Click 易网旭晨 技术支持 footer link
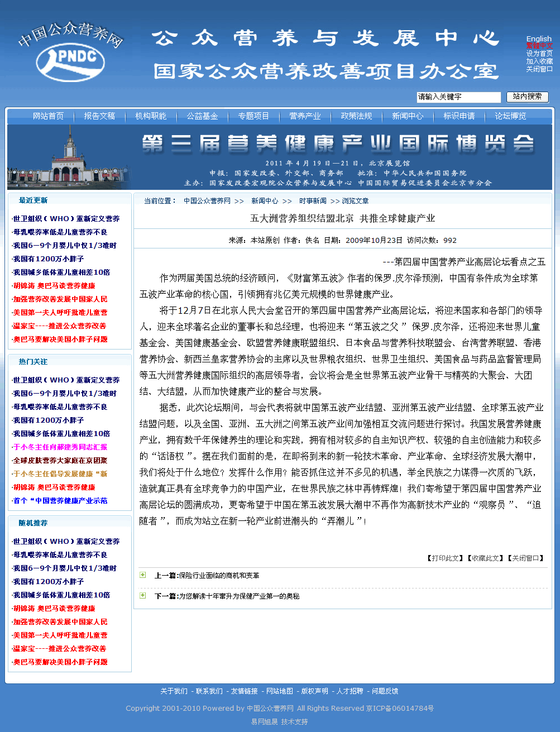Viewport: 560px width, 732px height. (280, 722)
